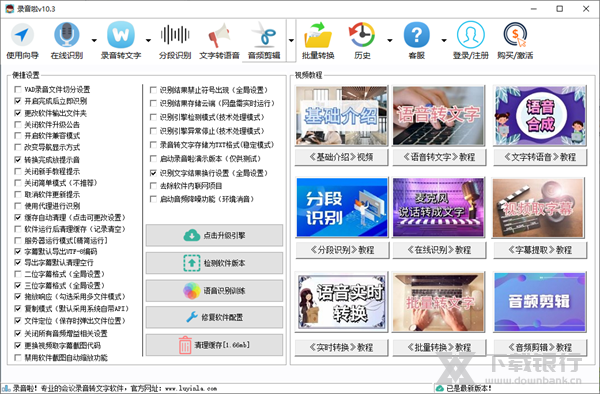This screenshot has height=394, width=600.
Task: Click 视频取字幕 clapperboard thumbnail
Action: [x=538, y=207]
